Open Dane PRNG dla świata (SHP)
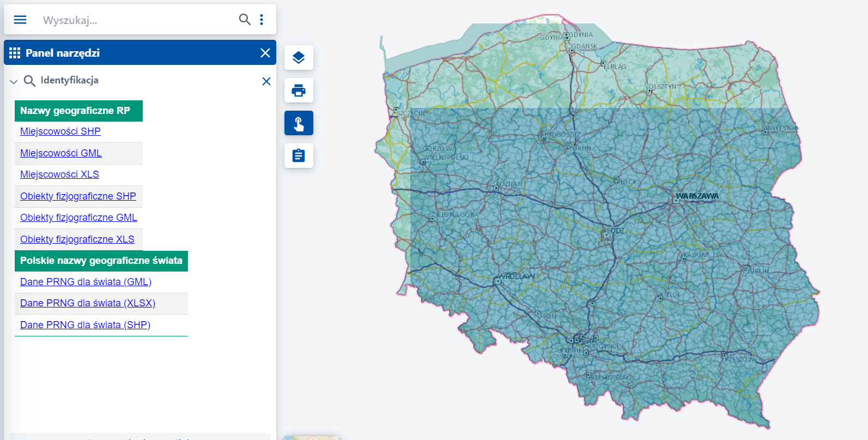868x440 pixels. [85, 325]
